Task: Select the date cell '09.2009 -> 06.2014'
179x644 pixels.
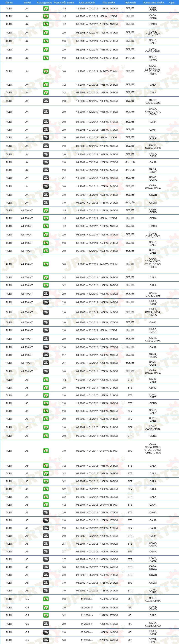Action: [x=87, y=436]
